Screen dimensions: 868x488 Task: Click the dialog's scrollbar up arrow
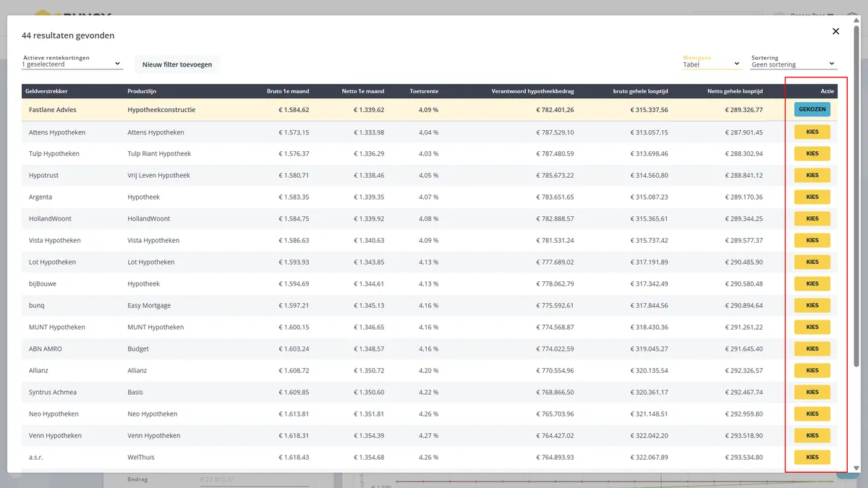pyautogui.click(x=857, y=20)
